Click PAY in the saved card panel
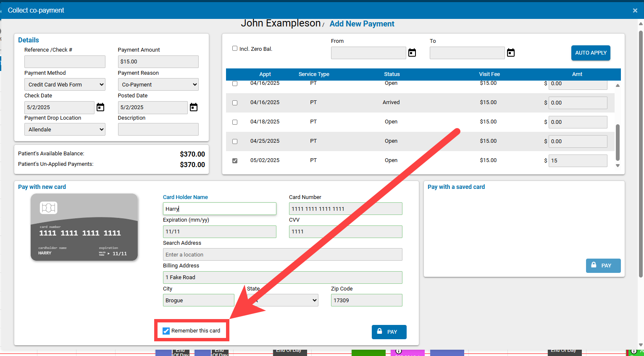This screenshot has height=356, width=644. (603, 266)
